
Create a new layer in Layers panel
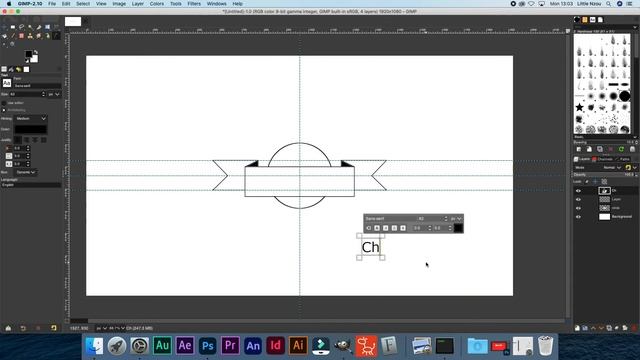point(577,328)
